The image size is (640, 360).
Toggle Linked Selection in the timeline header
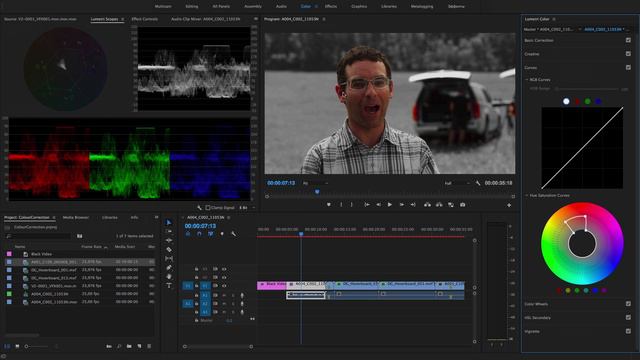pos(211,234)
